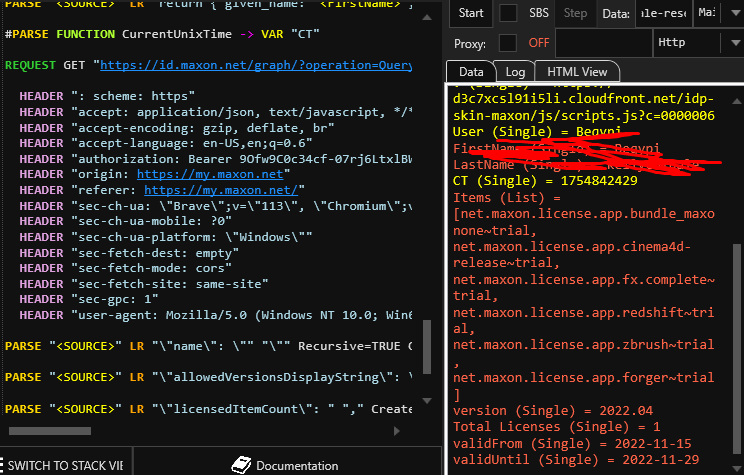Click the 'CT (Single) = 1754842429' line
This screenshot has height=475, width=744.
point(545,181)
